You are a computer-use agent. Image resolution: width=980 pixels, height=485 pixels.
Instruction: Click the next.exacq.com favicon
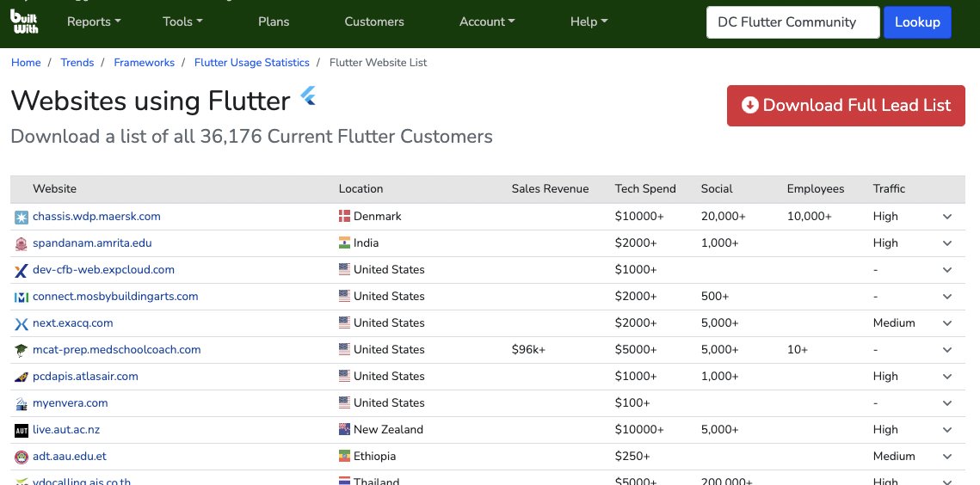point(22,323)
